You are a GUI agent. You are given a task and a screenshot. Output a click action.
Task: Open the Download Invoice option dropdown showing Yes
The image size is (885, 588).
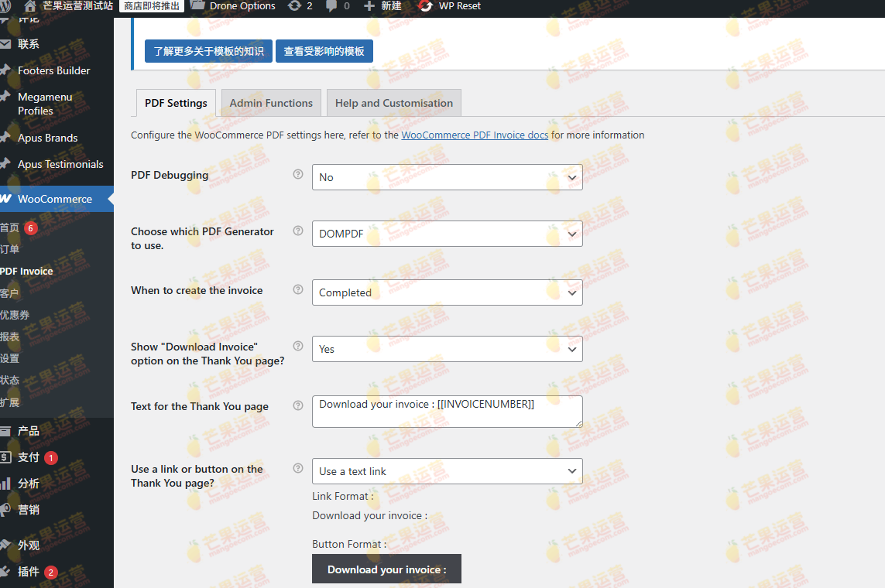447,349
